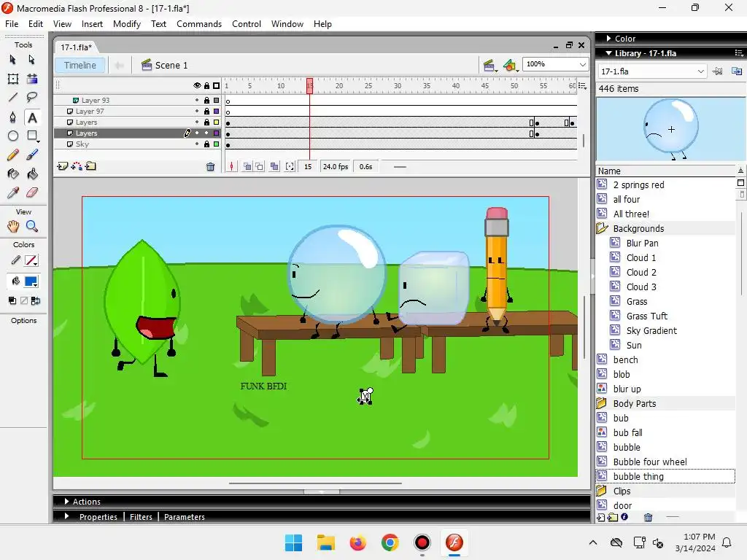Open the stage zoom 100% dropdown

tap(582, 64)
